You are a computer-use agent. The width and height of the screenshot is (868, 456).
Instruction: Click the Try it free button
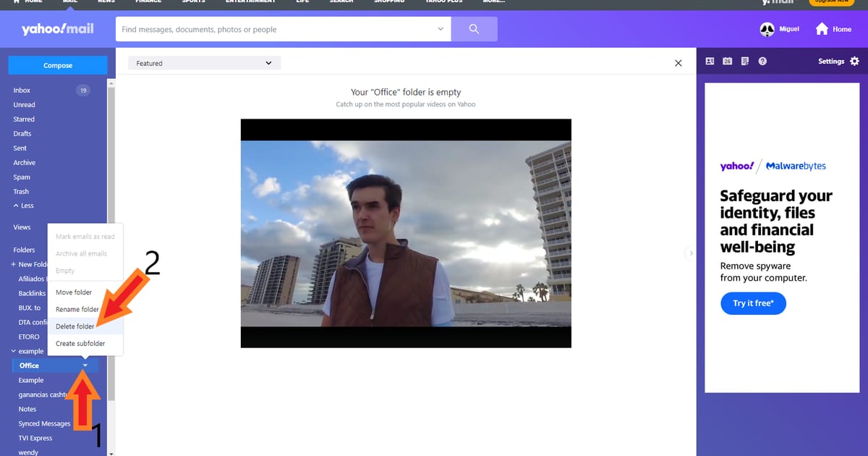tap(752, 303)
